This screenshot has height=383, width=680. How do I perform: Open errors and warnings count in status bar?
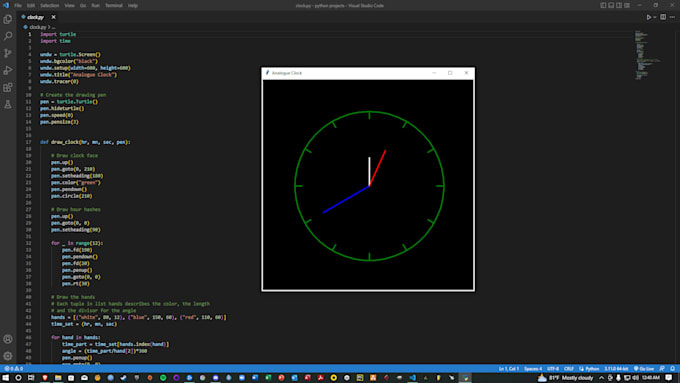coord(13,369)
